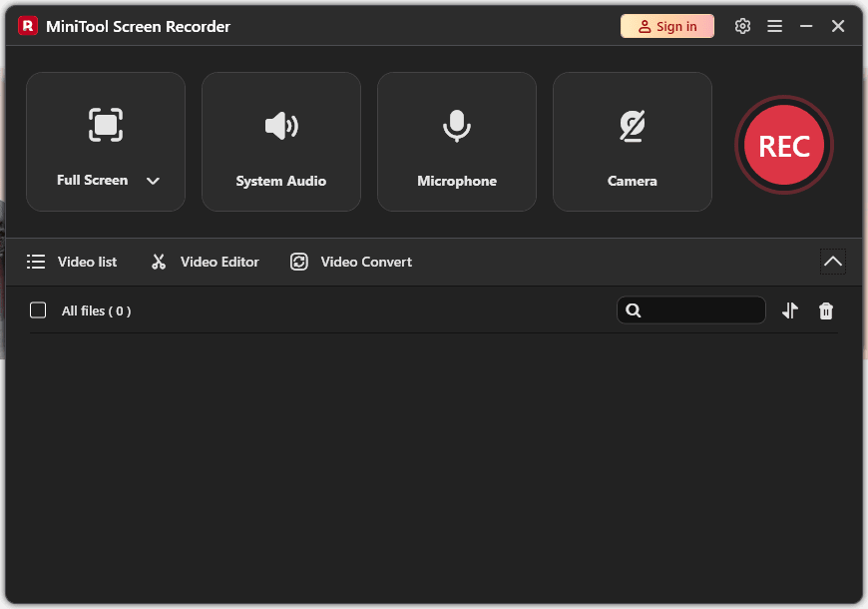Sort files with the sort arrows icon
The width and height of the screenshot is (868, 609).
(x=790, y=310)
